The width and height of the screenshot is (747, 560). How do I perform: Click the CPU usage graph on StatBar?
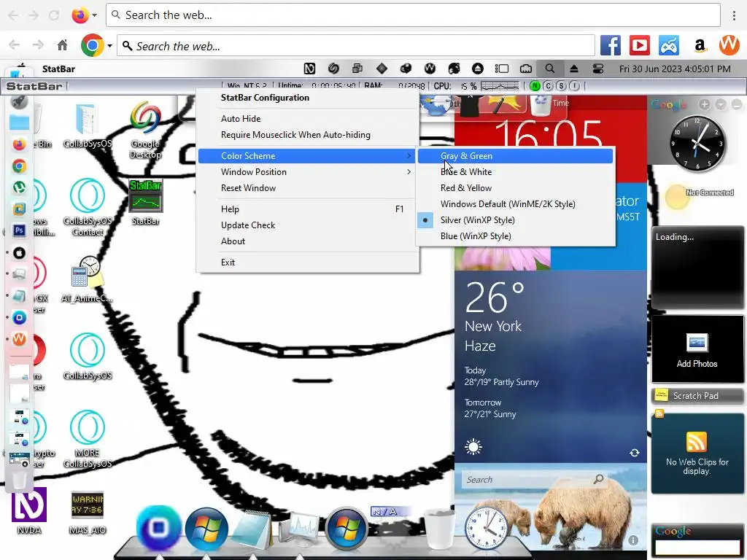(x=500, y=86)
